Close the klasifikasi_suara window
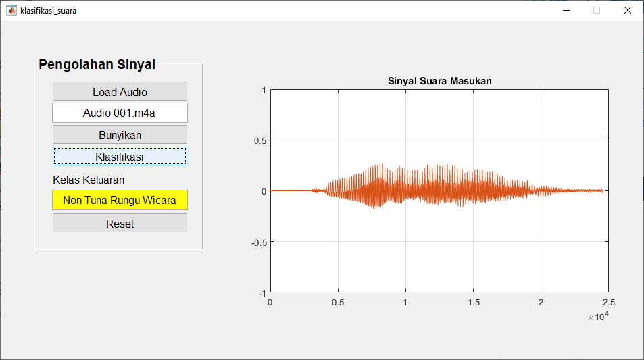Screen dimensions: 644x360 click(x=627, y=10)
